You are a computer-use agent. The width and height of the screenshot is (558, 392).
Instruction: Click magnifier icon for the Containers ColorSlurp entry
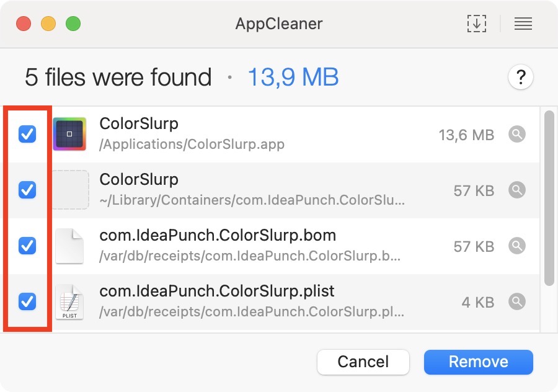point(516,190)
